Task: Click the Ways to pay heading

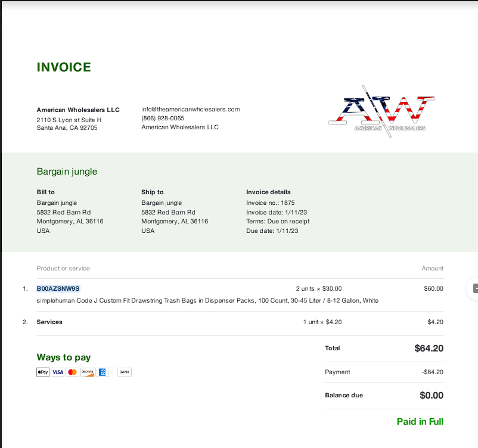Action: [64, 357]
